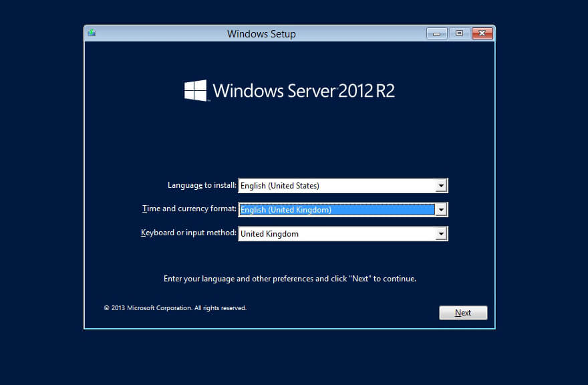Click the Microsoft Corporation copyright text
This screenshot has height=385, width=588.
[175, 307]
